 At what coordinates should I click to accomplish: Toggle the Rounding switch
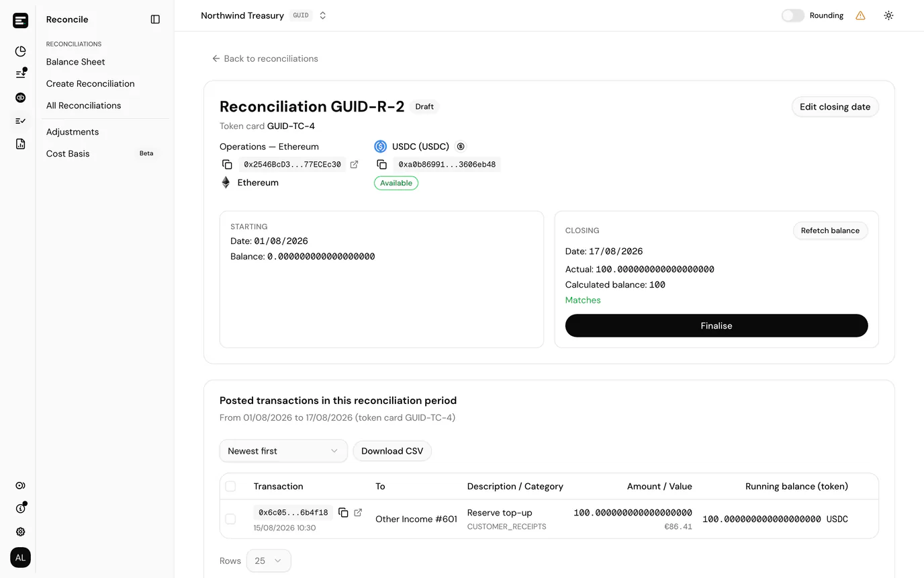pos(792,15)
